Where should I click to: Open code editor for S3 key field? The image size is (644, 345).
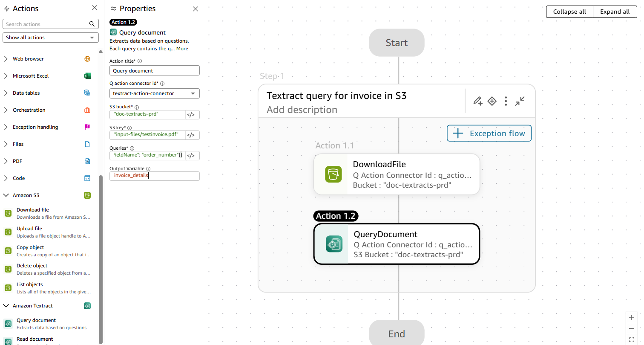[191, 135]
